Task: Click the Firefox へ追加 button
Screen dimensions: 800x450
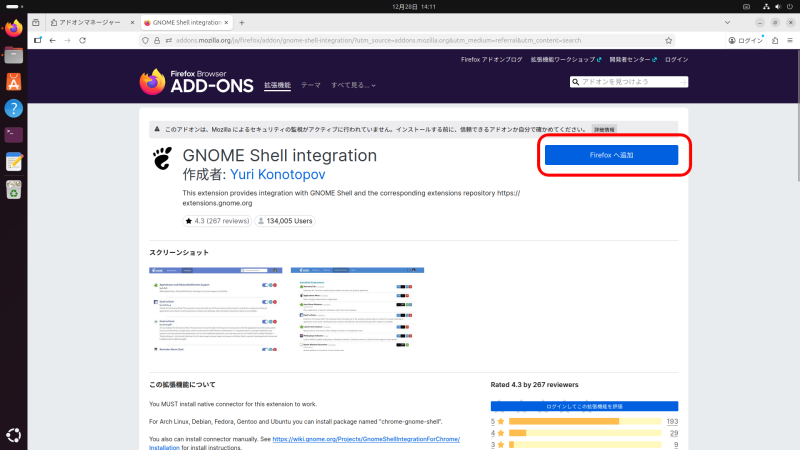Action: (611, 155)
